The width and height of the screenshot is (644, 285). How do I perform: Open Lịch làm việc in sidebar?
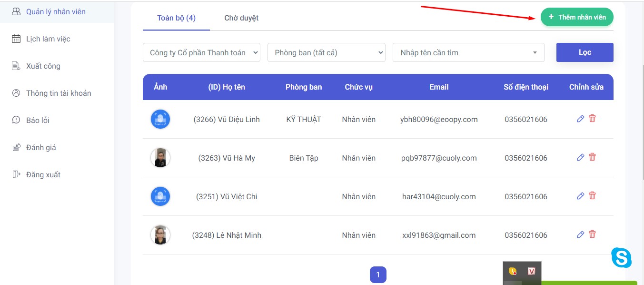tap(48, 39)
